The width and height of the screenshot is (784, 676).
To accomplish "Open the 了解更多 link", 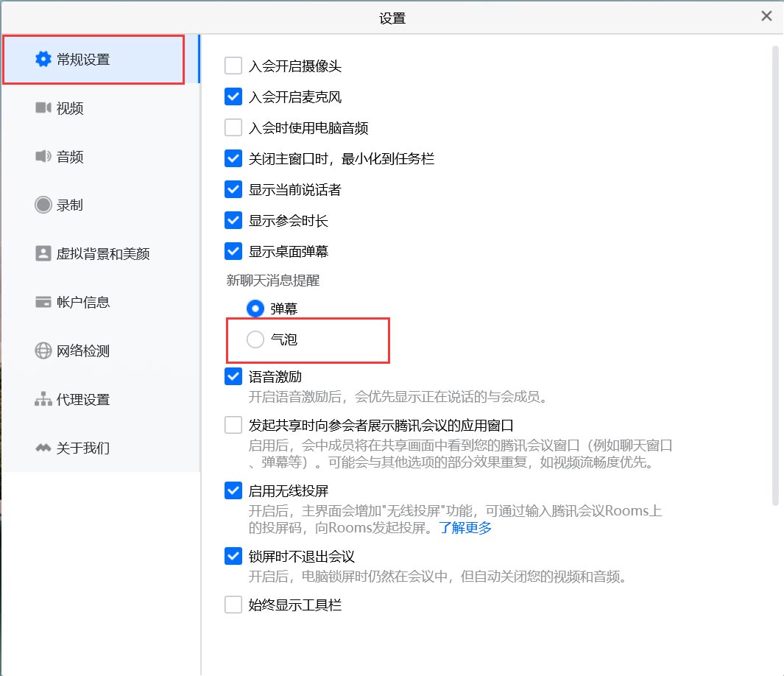I will [465, 527].
